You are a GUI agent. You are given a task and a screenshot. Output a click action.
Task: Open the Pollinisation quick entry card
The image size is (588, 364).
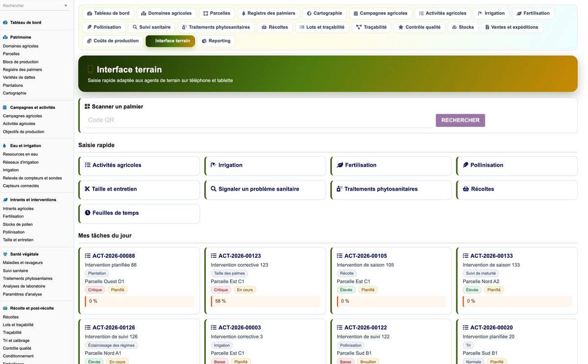(x=517, y=166)
